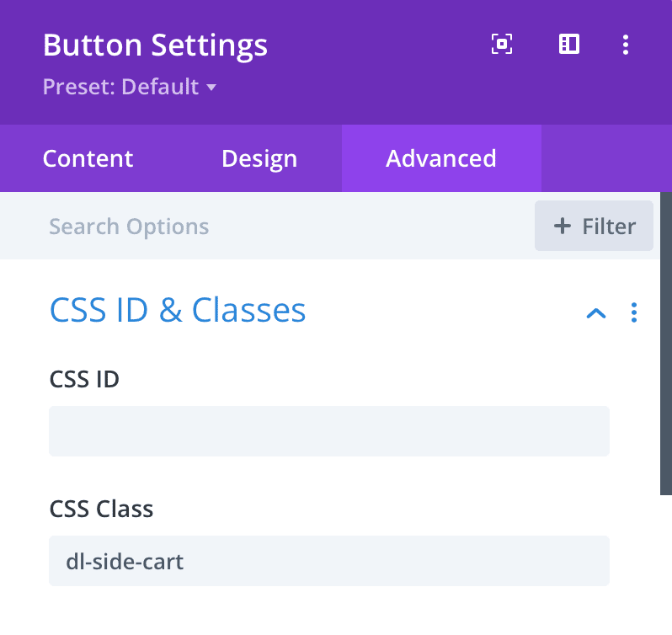Click the CSS ID label
Viewport: 672px width, 635px height.
click(x=84, y=379)
